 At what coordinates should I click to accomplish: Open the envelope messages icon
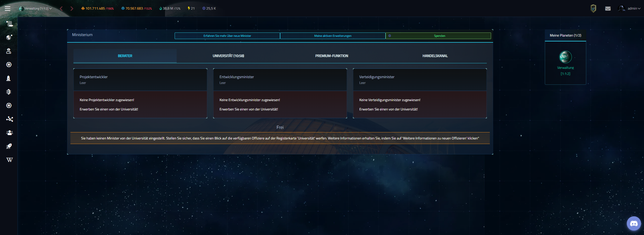(x=608, y=9)
